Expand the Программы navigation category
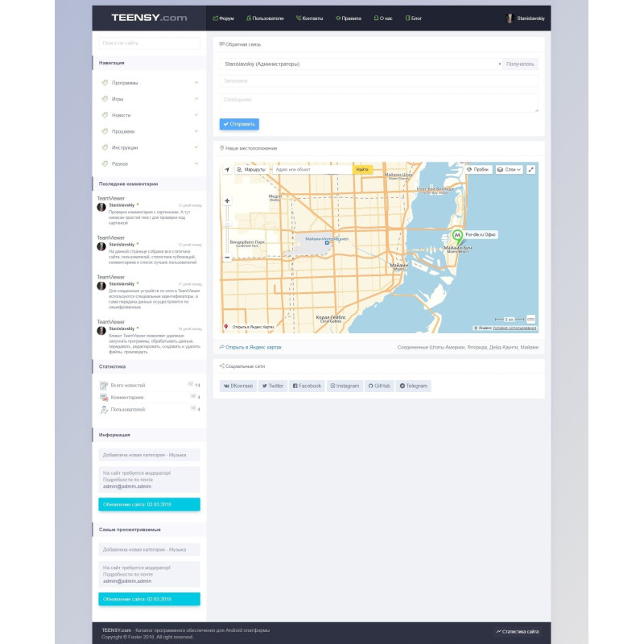This screenshot has height=644, width=644. [149, 82]
